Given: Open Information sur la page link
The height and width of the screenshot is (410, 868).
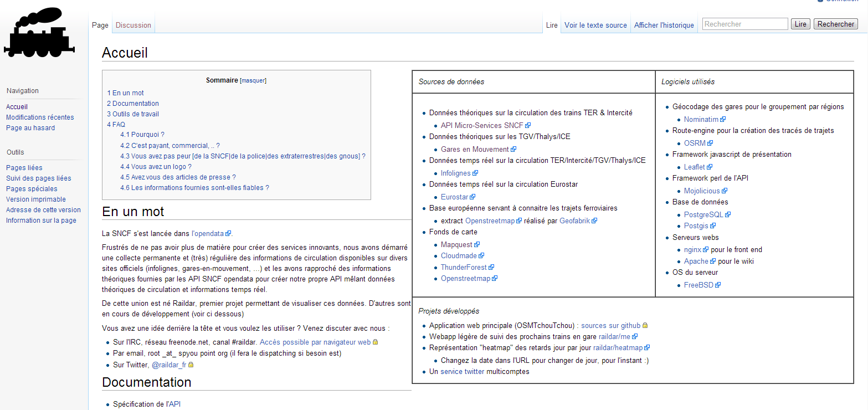Looking at the screenshot, I should click(x=41, y=221).
